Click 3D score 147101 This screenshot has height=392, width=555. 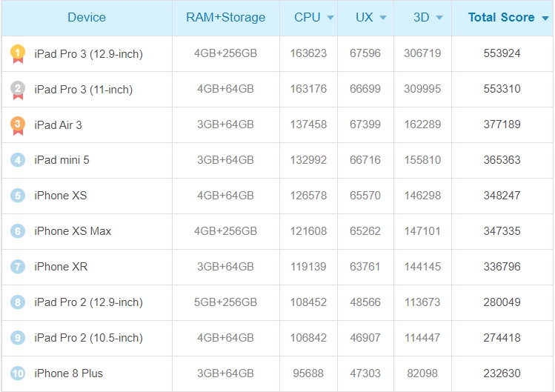422,231
